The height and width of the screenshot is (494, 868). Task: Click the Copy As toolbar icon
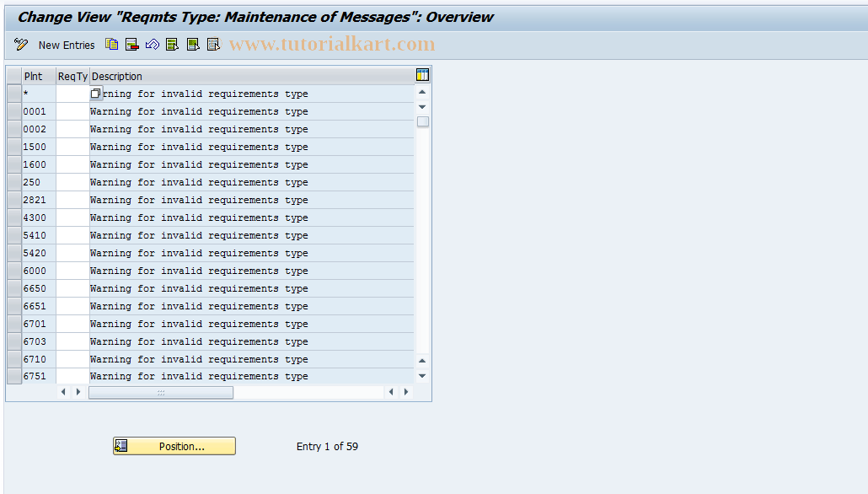111,45
